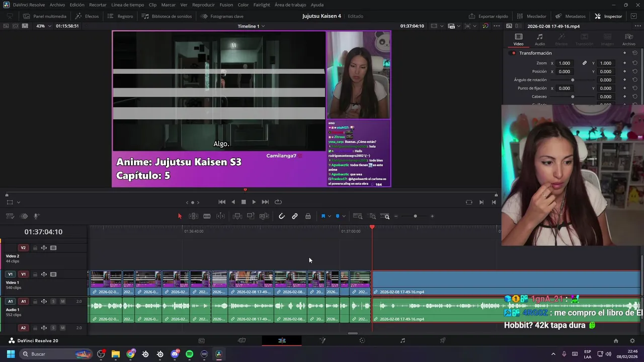Image resolution: width=644 pixels, height=362 pixels.
Task: Switch to the Fairlight page icon
Action: 403,341
